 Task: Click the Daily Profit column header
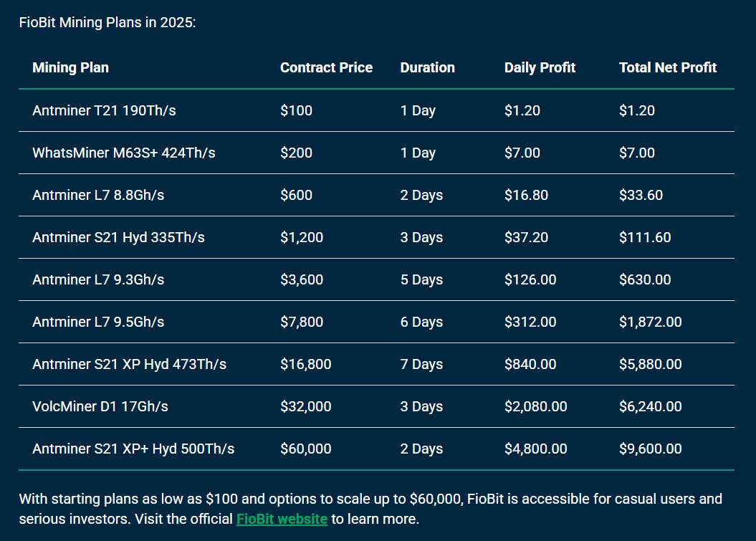click(x=540, y=68)
